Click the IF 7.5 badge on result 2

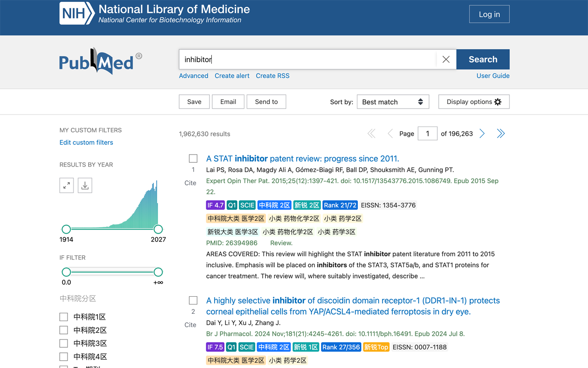coord(215,347)
